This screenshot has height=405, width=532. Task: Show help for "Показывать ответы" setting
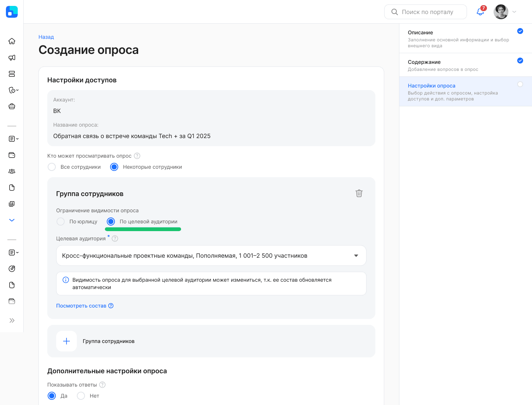(102, 385)
